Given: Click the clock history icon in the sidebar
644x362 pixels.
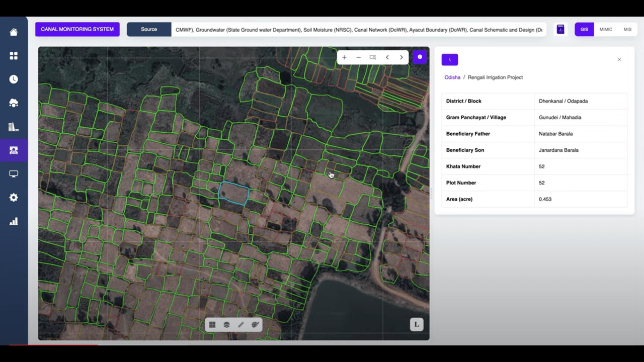Looking at the screenshot, I should pos(14,79).
